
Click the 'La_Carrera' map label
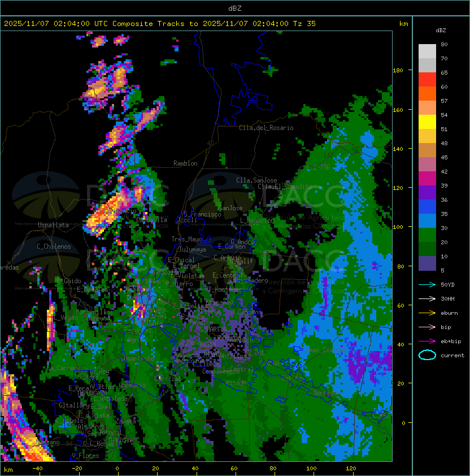click(x=64, y=368)
